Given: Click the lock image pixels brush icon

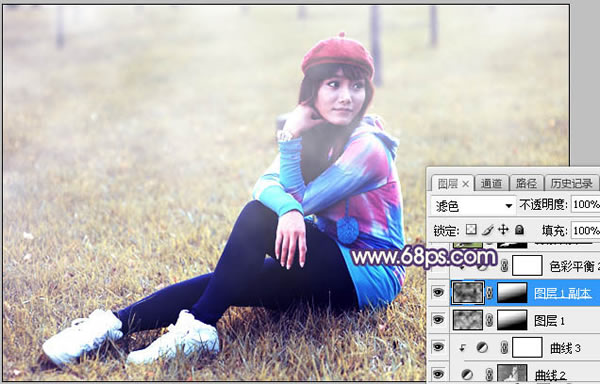Looking at the screenshot, I should tap(488, 229).
